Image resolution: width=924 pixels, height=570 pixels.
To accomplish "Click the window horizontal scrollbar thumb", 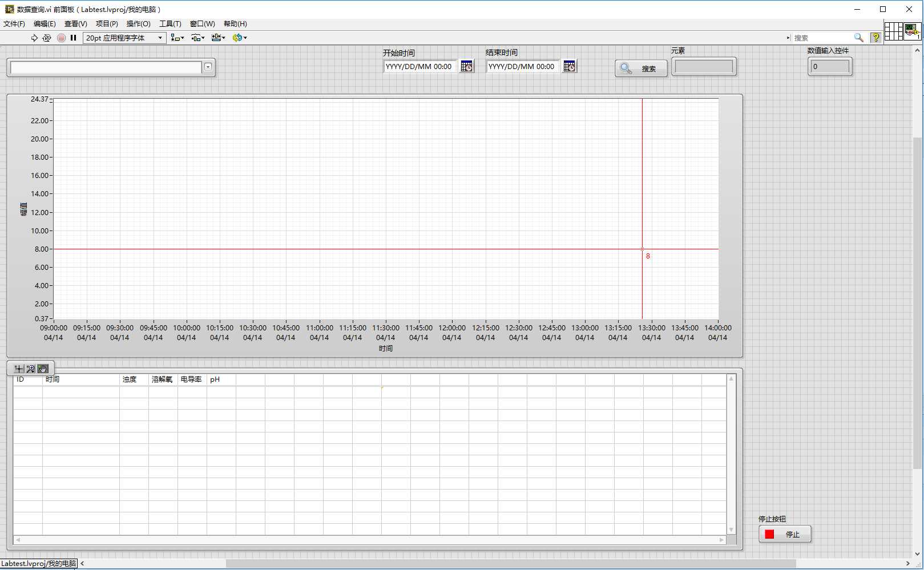I will click(x=511, y=564).
